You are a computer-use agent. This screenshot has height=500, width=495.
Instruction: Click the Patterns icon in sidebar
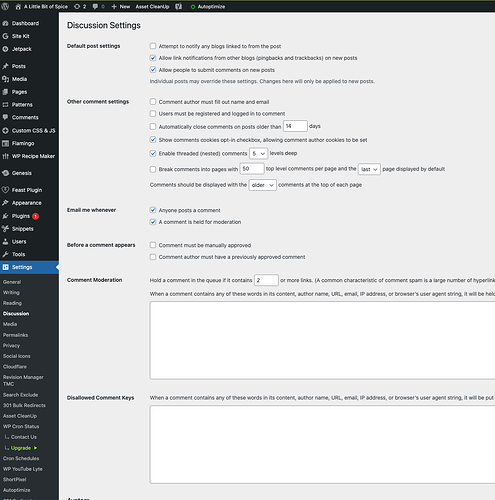(x=5, y=105)
